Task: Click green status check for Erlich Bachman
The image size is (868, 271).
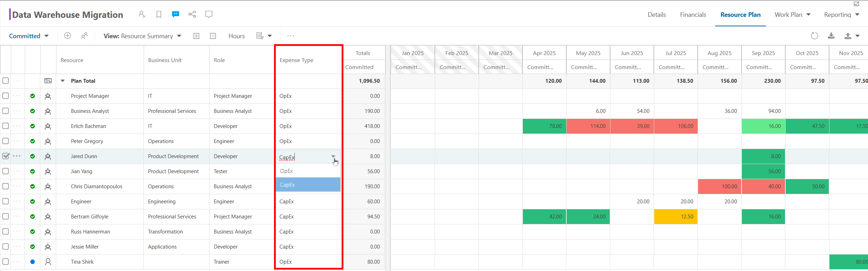Action: [33, 126]
